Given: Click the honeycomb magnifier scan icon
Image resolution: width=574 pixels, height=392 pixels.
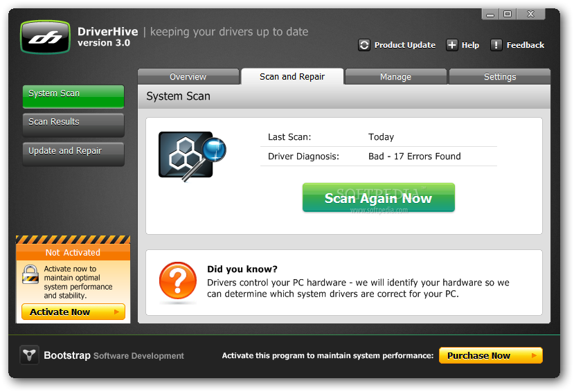Looking at the screenshot, I should [x=192, y=157].
